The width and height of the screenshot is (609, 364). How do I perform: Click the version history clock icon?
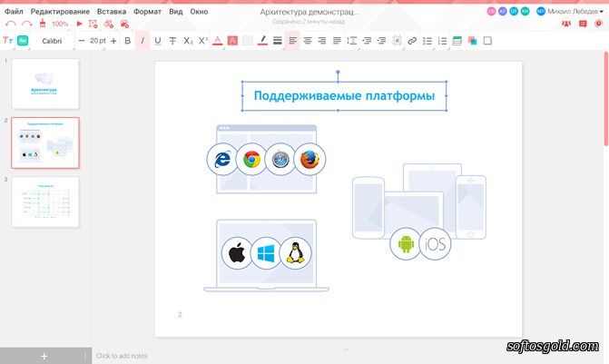pyautogui.click(x=598, y=24)
